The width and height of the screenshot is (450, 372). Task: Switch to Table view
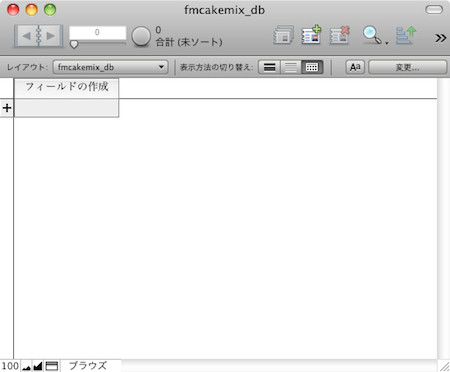[312, 67]
